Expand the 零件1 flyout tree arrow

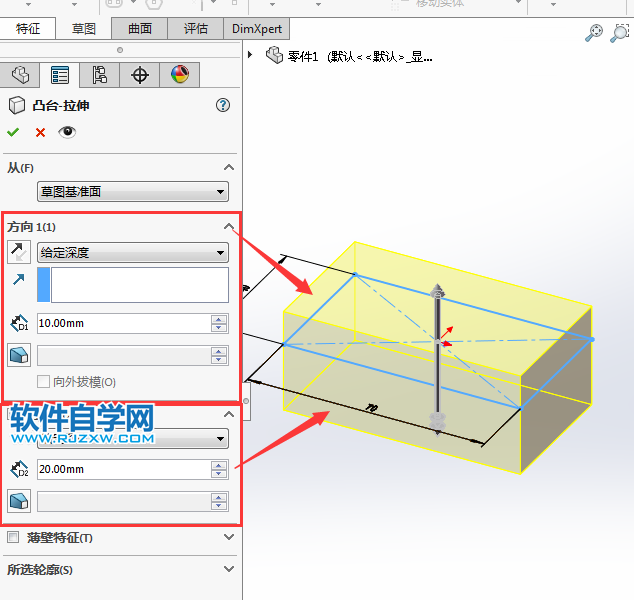250,55
